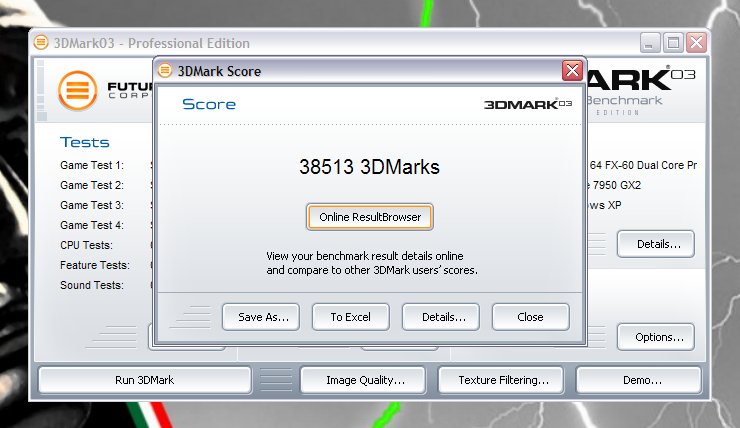Click the Game Test 3 label
Screen dimensions: 740x428
point(92,205)
